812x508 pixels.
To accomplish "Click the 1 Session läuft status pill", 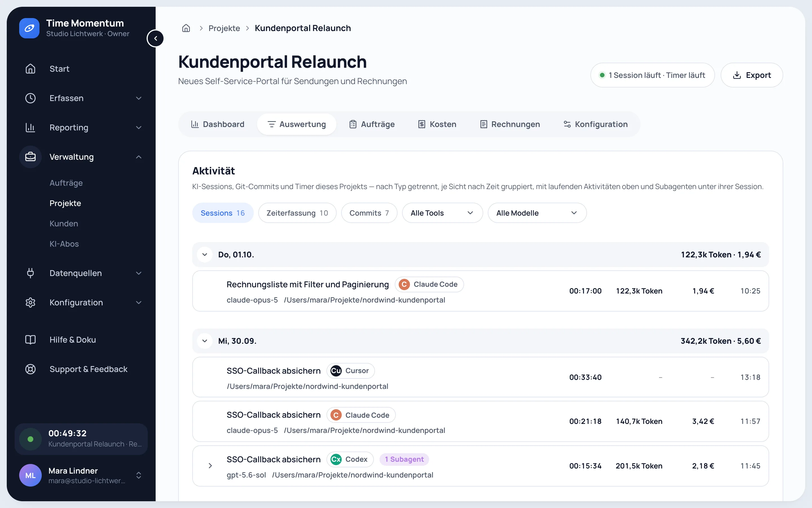I will click(x=652, y=75).
